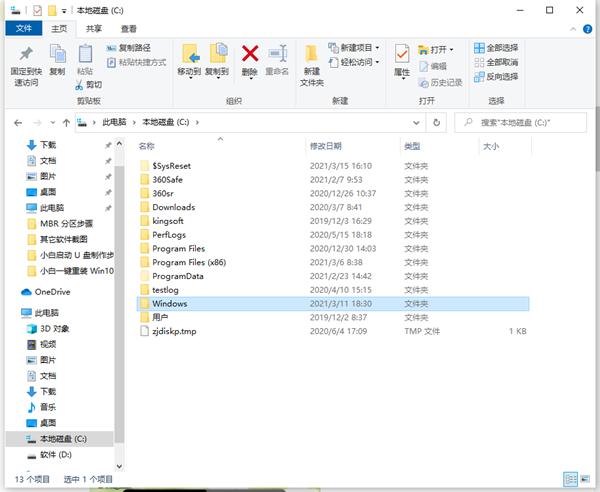Viewport: 600px width, 492px height.
Task: Click the red Delete X icon
Action: coord(250,54)
